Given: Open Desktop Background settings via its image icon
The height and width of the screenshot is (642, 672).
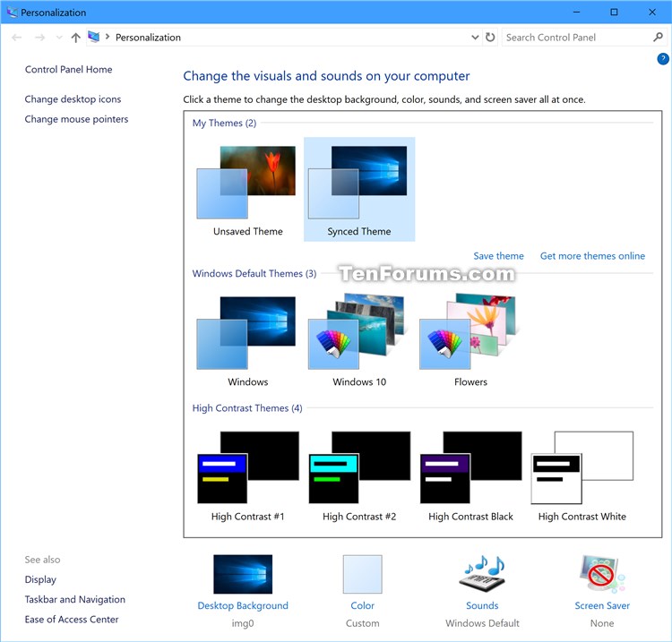Looking at the screenshot, I should [243, 574].
